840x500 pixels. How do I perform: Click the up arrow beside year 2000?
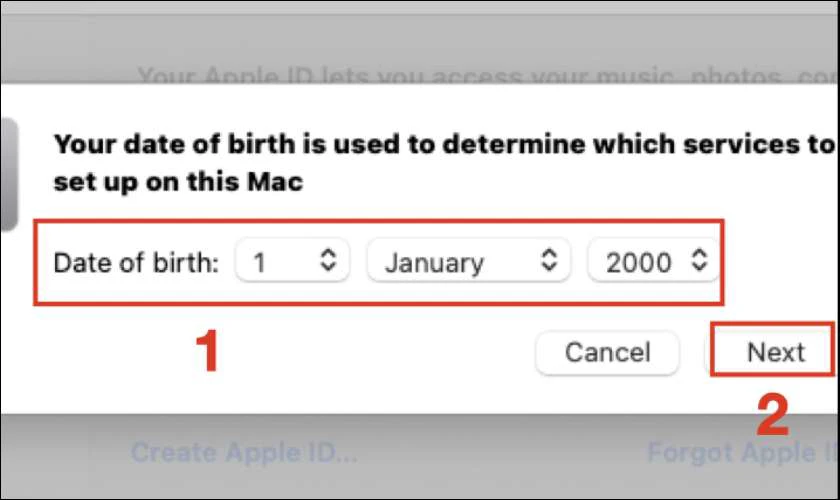pos(700,255)
